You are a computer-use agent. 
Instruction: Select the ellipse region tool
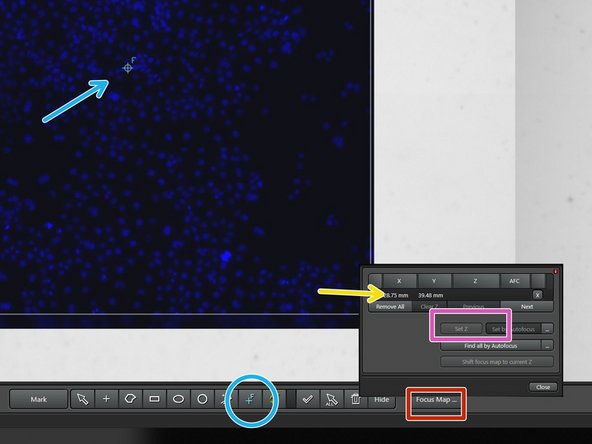(178, 399)
